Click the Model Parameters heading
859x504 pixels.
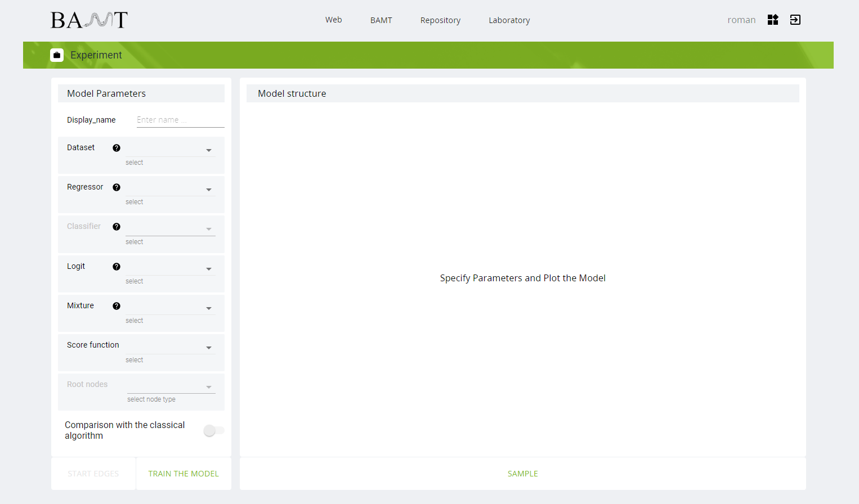coord(106,93)
